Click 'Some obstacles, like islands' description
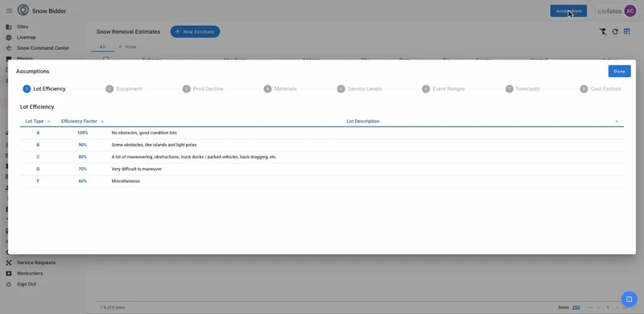The width and height of the screenshot is (644, 314). [154, 145]
